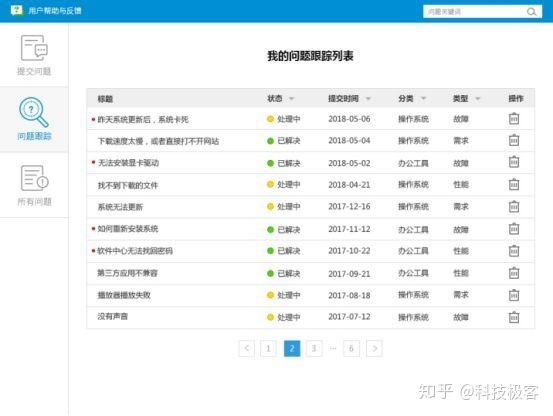
Task: Click the date 2017-07-12
Action: pyautogui.click(x=349, y=317)
